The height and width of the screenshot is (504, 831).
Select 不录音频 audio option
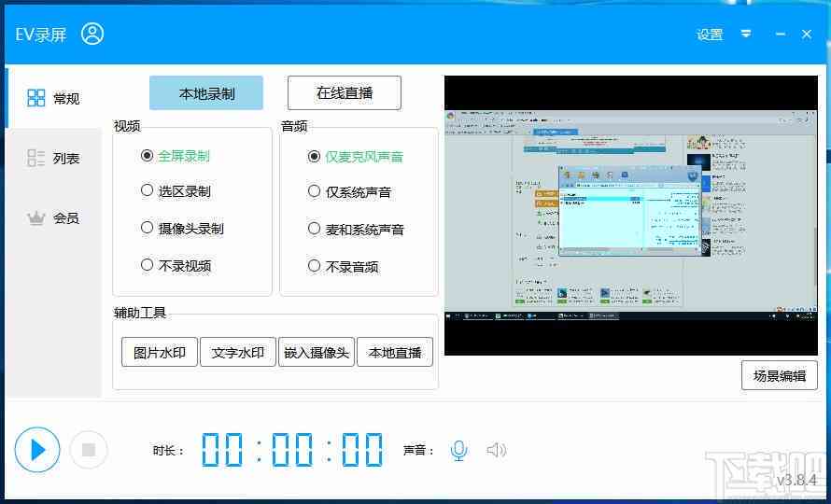[x=343, y=266]
